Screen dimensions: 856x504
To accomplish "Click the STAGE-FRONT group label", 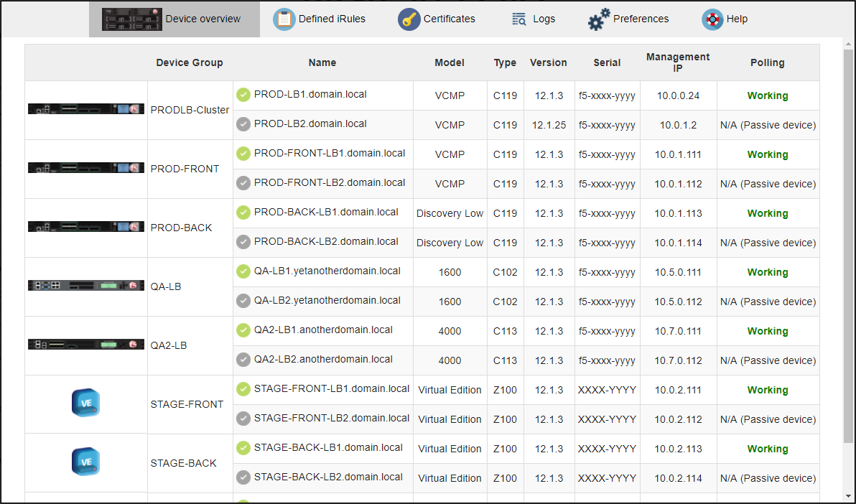I will tap(187, 405).
